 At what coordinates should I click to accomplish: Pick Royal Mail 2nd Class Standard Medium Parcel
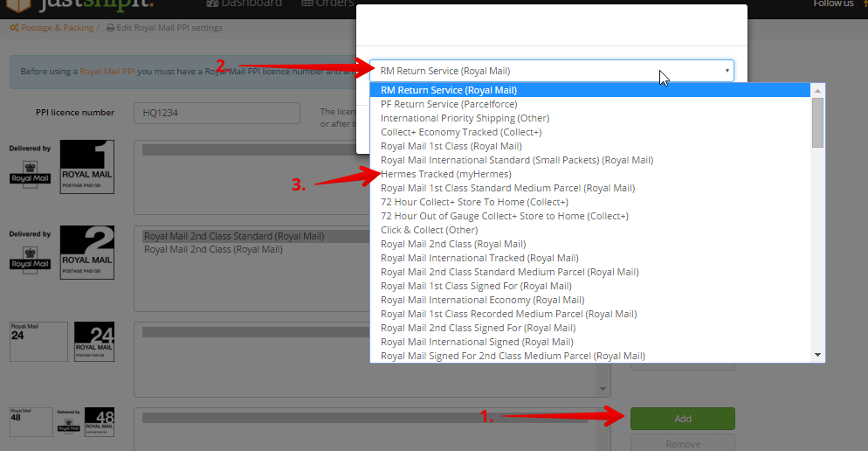coord(590,272)
